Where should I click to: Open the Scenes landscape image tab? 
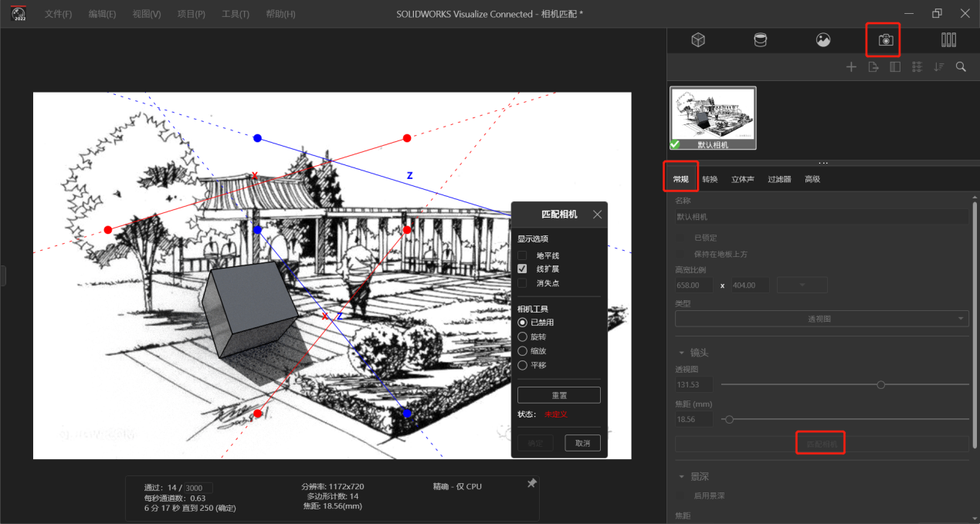823,40
